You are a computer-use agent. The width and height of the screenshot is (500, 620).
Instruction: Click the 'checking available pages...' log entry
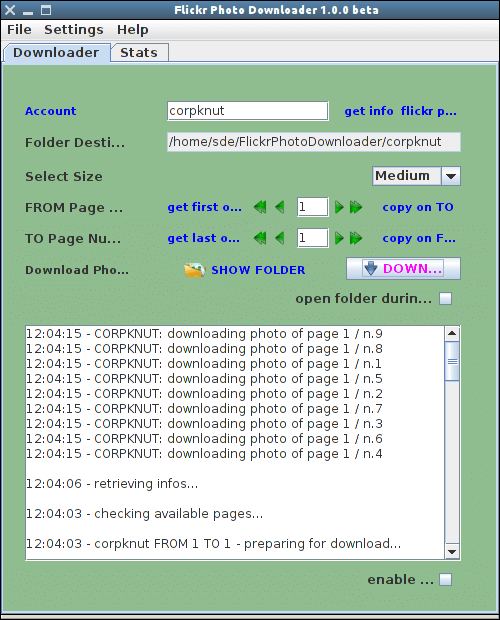coord(145,514)
